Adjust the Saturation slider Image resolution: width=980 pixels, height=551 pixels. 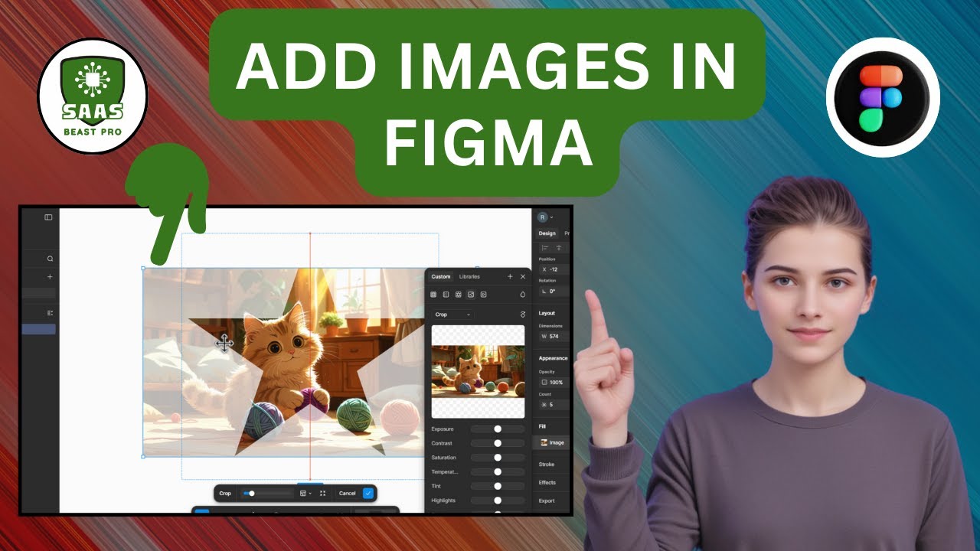tap(498, 458)
